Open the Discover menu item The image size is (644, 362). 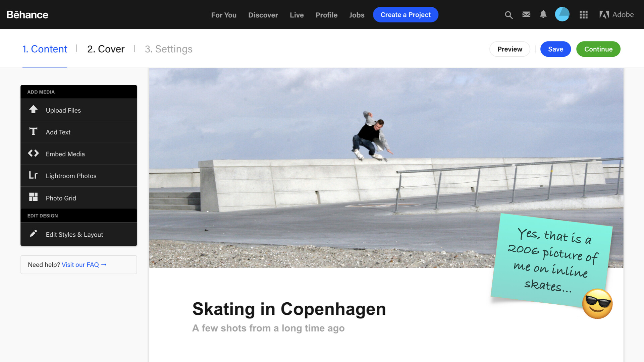(x=263, y=15)
